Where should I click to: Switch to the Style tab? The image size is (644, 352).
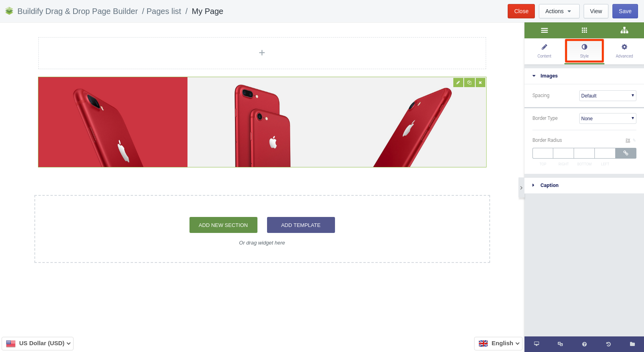(584, 51)
